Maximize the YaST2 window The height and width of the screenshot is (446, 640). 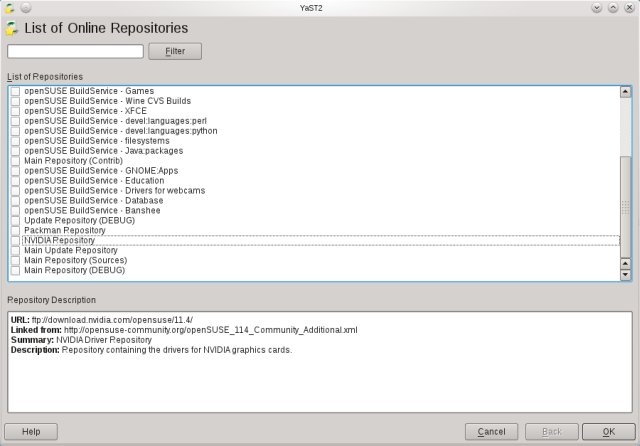613,8
